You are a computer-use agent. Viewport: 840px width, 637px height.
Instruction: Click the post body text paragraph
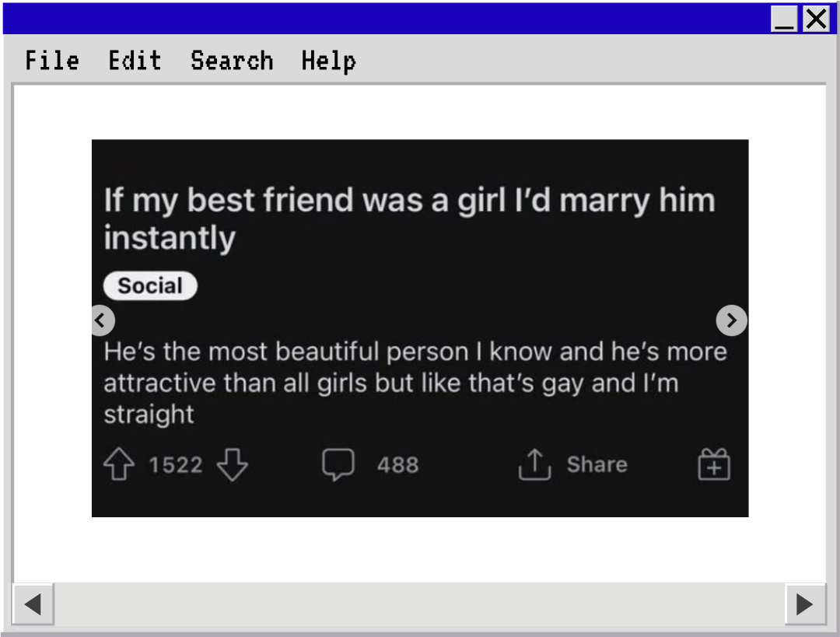point(415,383)
